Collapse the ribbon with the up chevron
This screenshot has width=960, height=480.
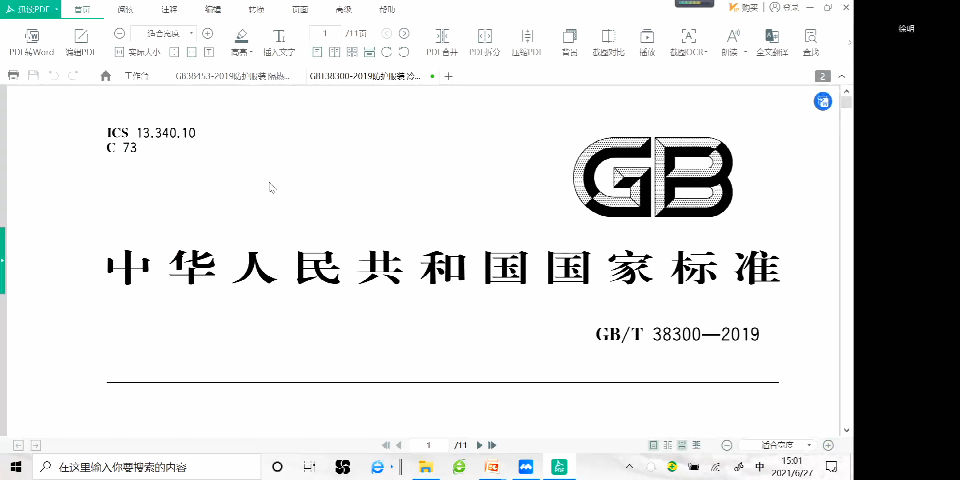(x=842, y=77)
